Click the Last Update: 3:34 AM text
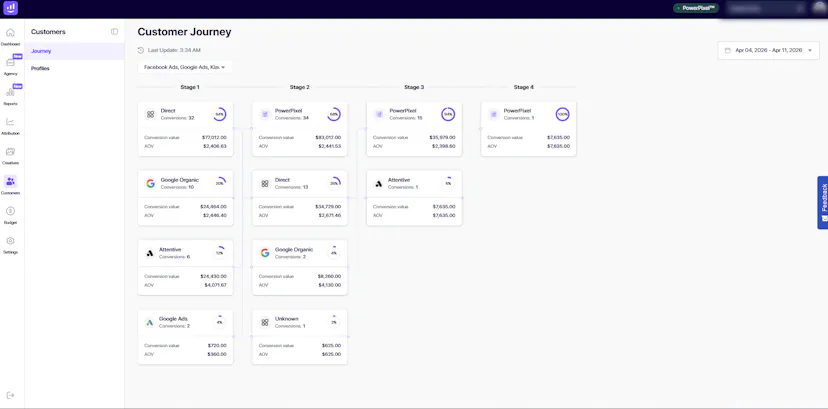The width and height of the screenshot is (828, 409). pos(174,50)
